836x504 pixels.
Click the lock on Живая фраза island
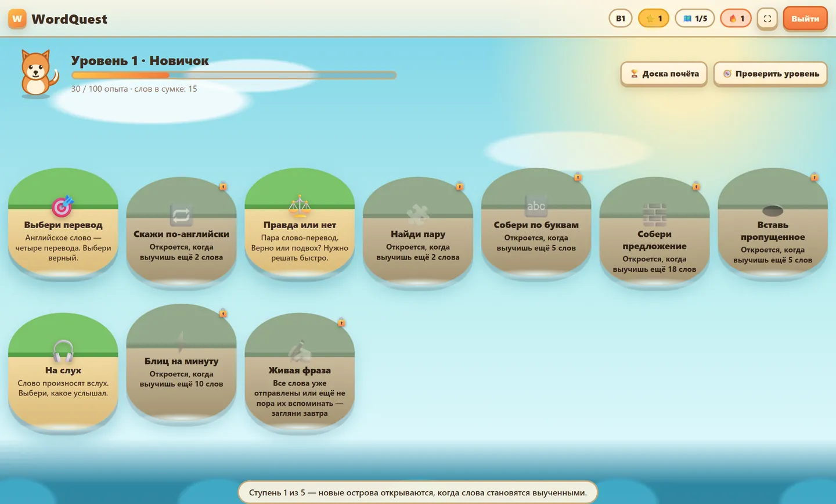point(341,322)
